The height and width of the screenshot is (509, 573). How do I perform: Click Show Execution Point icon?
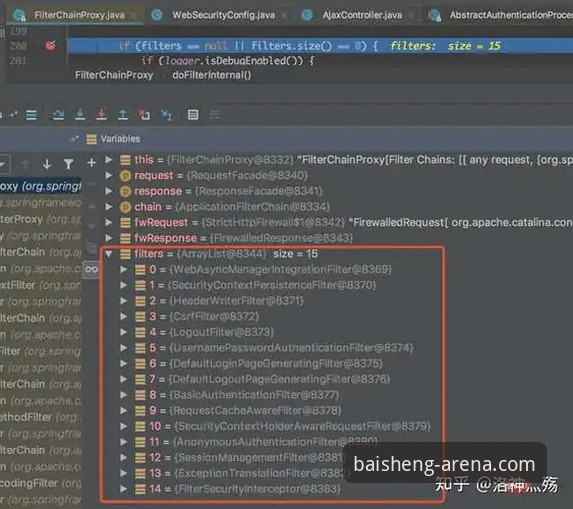coord(31,115)
